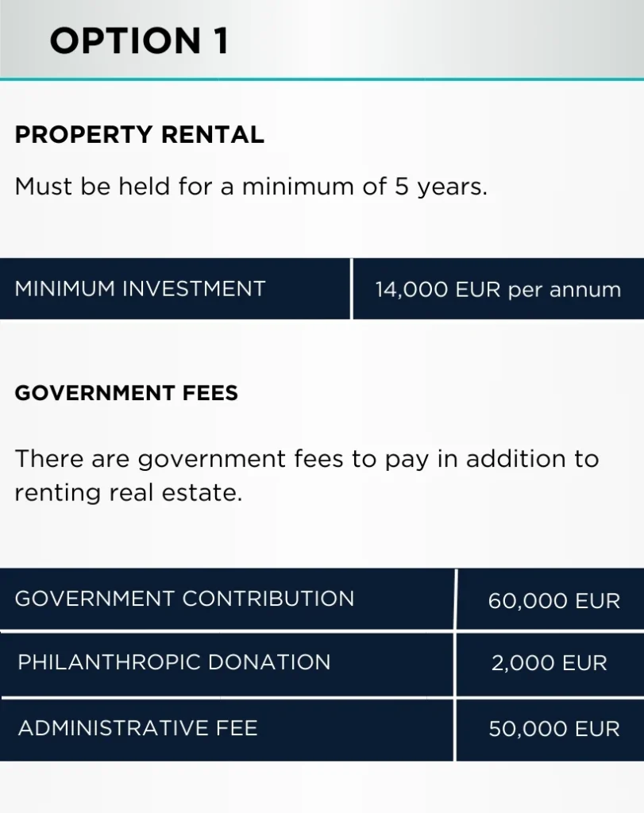Click the 50,000 EUR amount cell
The width and height of the screenshot is (644, 813).
click(550, 730)
